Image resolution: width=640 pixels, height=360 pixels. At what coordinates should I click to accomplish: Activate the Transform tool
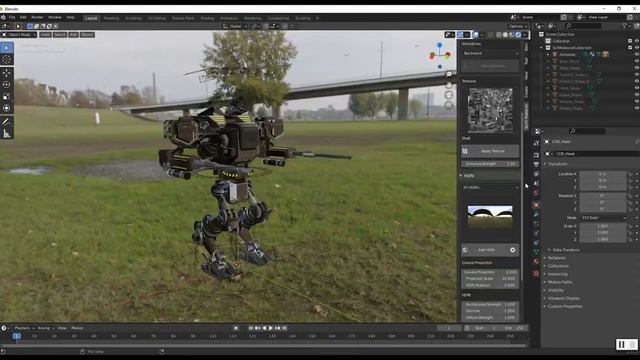point(7,108)
